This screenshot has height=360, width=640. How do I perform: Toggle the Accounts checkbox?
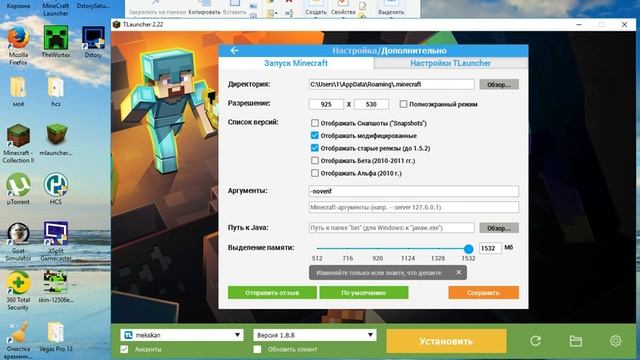click(x=124, y=349)
